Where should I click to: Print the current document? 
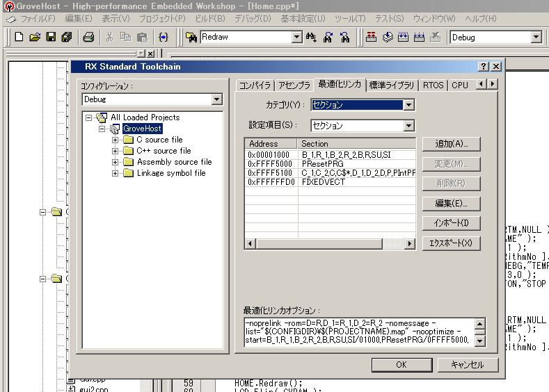(x=88, y=37)
